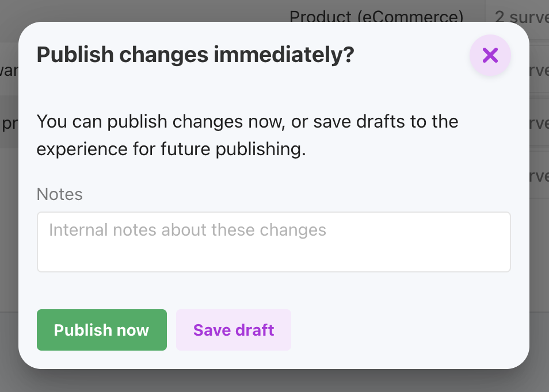
Task: Click the first cut-off "rve" cell beside the title
Action: pyautogui.click(x=539, y=71)
